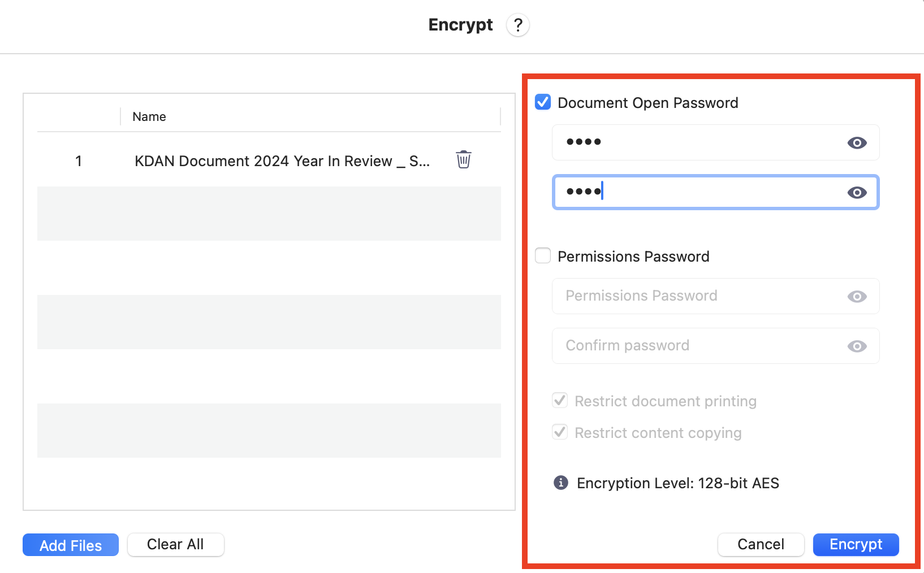Delete KDAN Document file with trash icon

464,159
